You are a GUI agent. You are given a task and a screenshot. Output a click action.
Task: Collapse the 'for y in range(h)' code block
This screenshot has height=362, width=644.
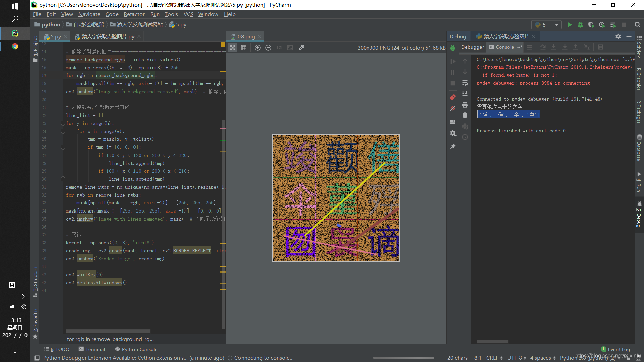click(63, 123)
